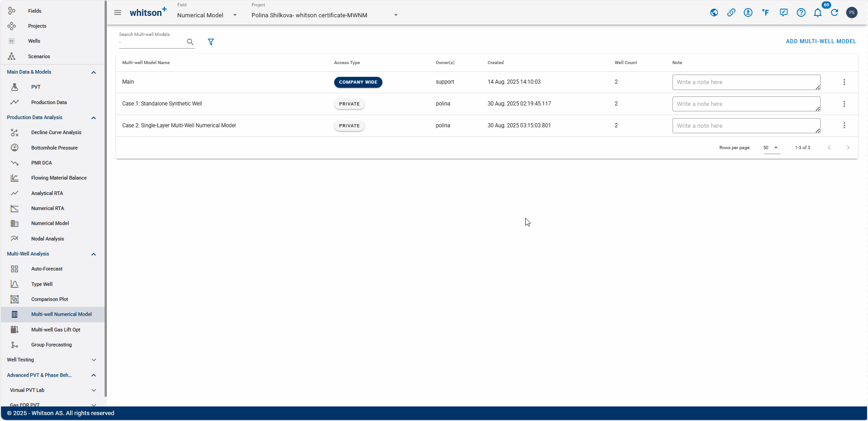The image size is (868, 421).
Task: Click the Bottomhole Pressure gauge icon
Action: click(x=15, y=148)
